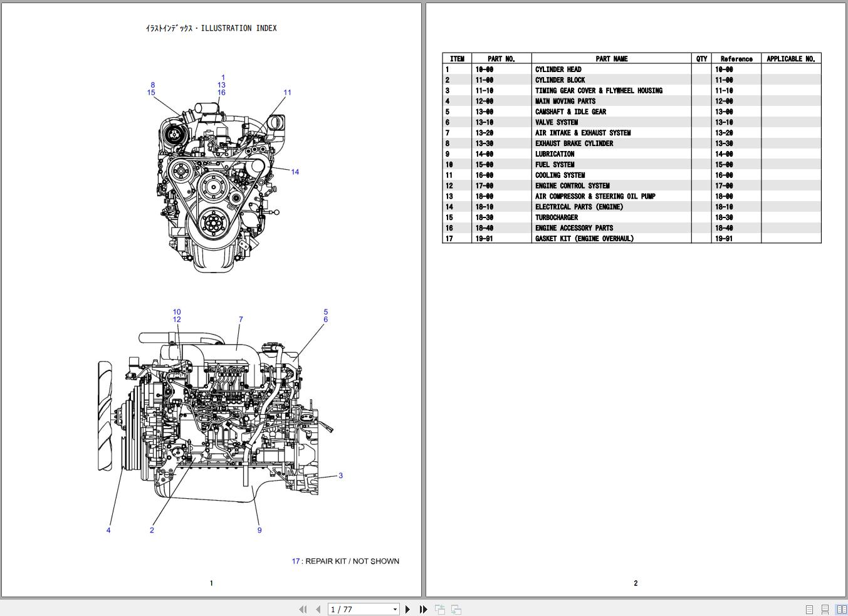Toggle two-page facing view
This screenshot has height=616, width=848.
tap(841, 609)
